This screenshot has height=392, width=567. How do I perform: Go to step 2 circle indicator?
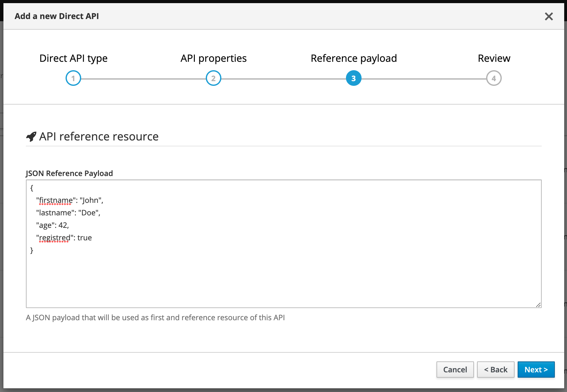[214, 78]
